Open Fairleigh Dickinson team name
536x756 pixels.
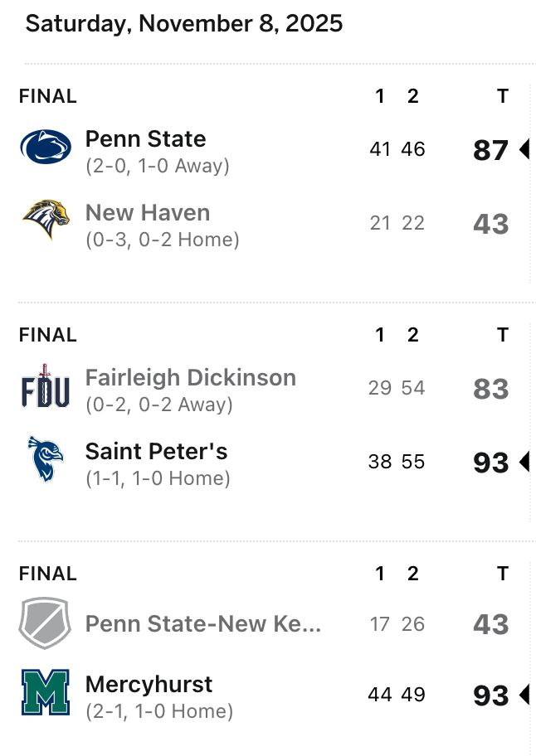point(191,377)
